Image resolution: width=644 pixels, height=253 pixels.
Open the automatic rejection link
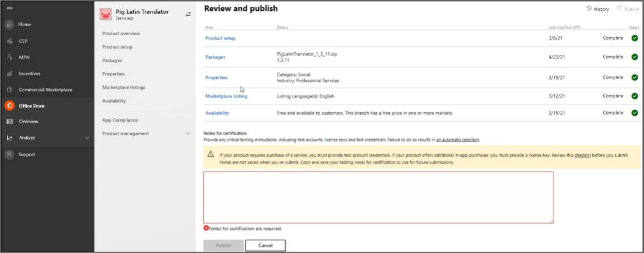click(x=458, y=140)
